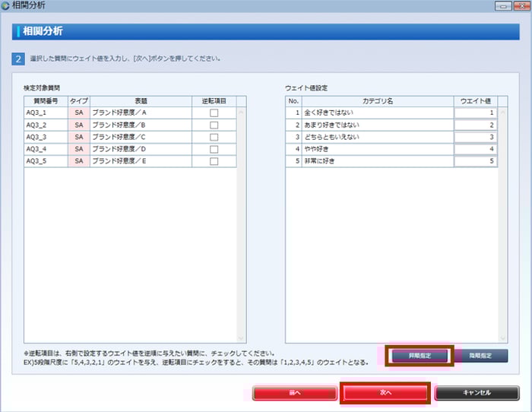Check the reverse-item box for AQ3_1
This screenshot has height=412, width=532.
pos(214,113)
